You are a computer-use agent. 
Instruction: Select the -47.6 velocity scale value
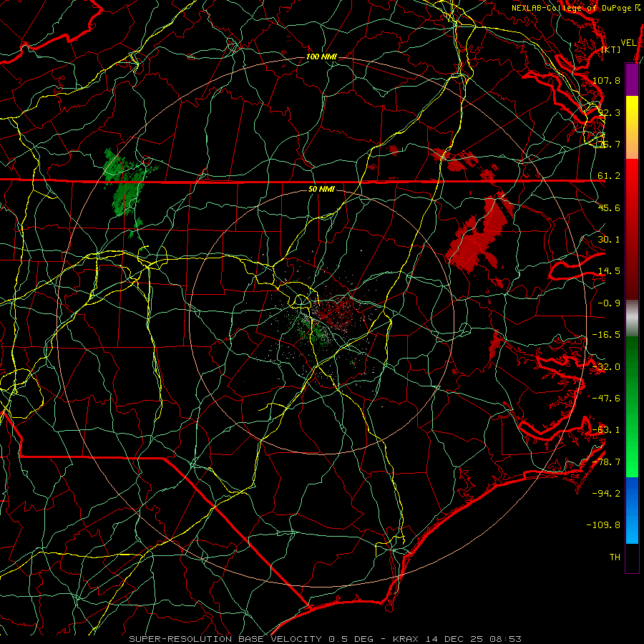606,399
